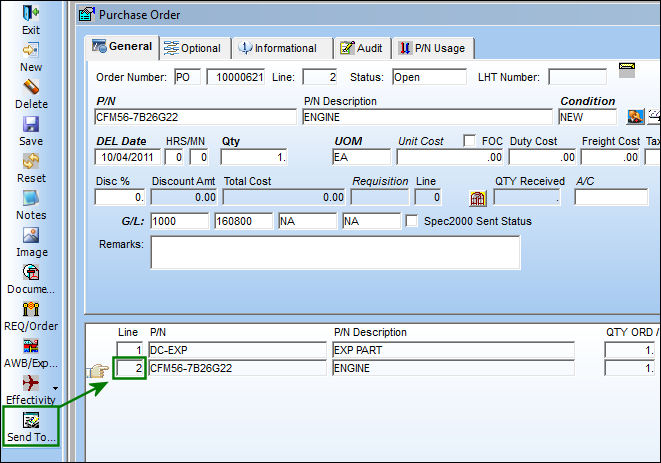Viewport: 661px width, 463px height.
Task: Click the Delete eraser icon
Action: tap(31, 87)
